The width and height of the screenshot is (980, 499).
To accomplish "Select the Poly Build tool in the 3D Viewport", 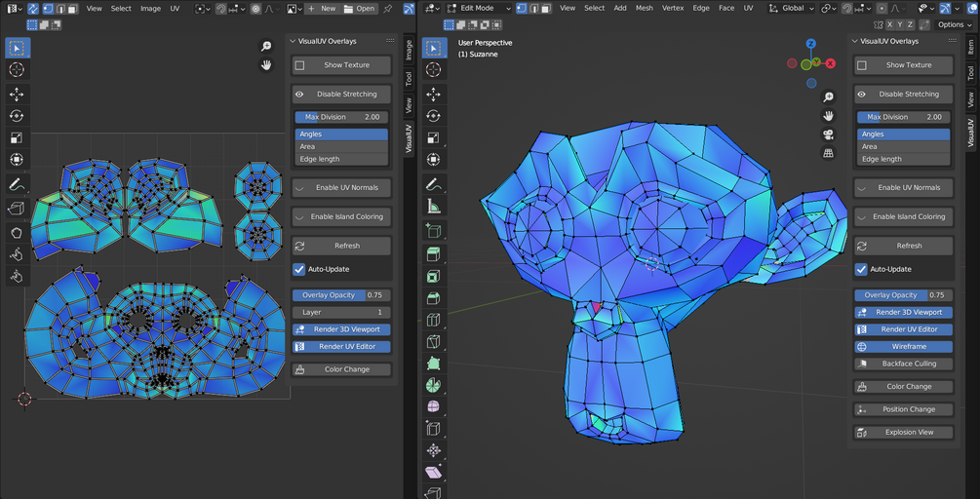I will (x=434, y=364).
